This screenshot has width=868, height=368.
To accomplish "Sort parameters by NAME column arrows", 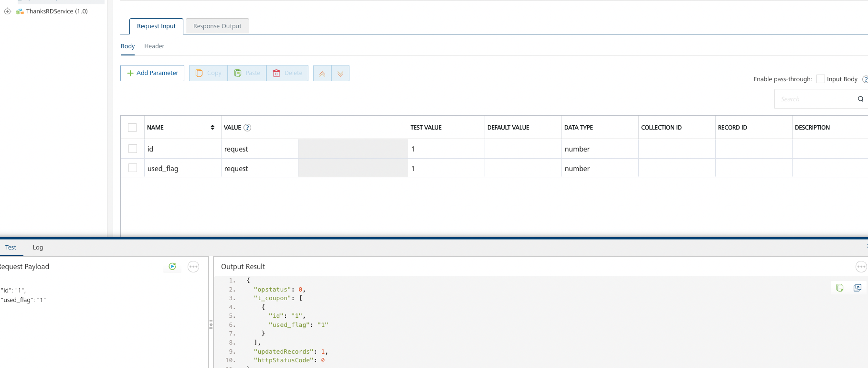I will click(x=212, y=128).
